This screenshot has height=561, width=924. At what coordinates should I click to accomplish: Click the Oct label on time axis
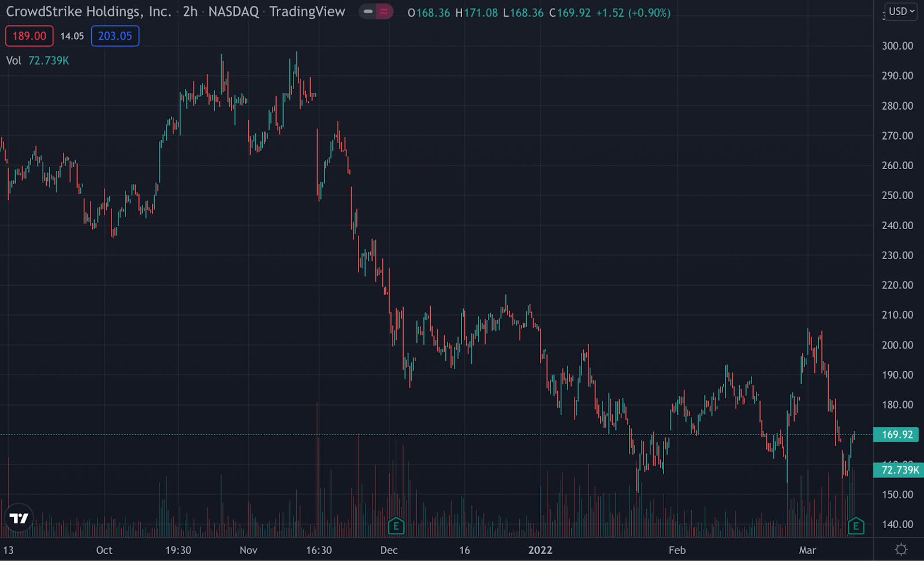pos(105,550)
